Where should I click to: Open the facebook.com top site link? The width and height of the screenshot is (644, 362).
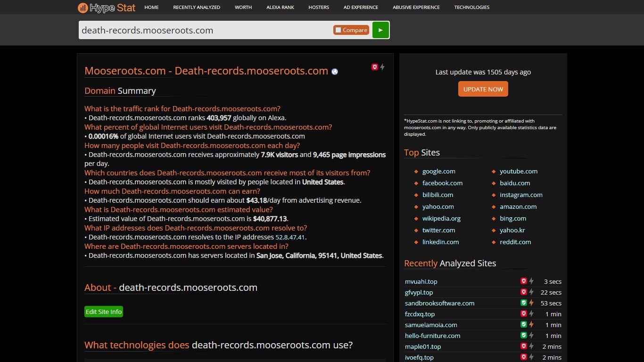point(442,183)
